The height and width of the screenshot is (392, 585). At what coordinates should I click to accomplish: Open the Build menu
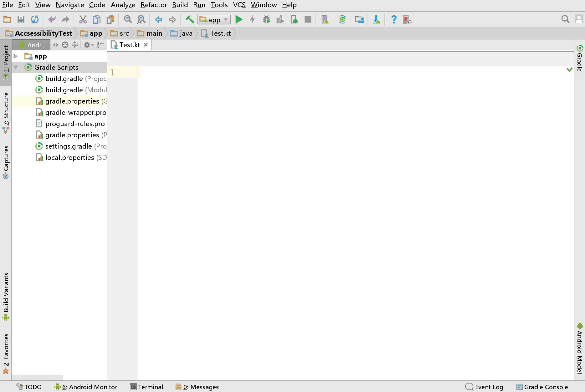point(180,5)
